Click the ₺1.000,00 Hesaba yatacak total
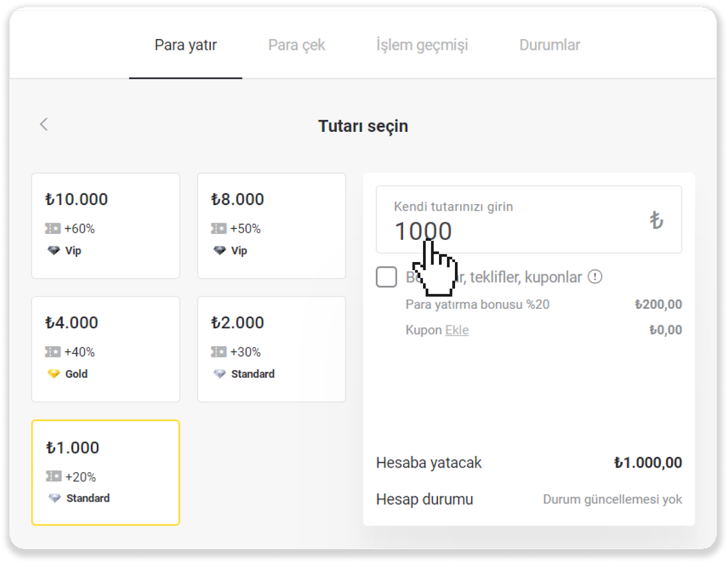The height and width of the screenshot is (563, 728). point(648,462)
